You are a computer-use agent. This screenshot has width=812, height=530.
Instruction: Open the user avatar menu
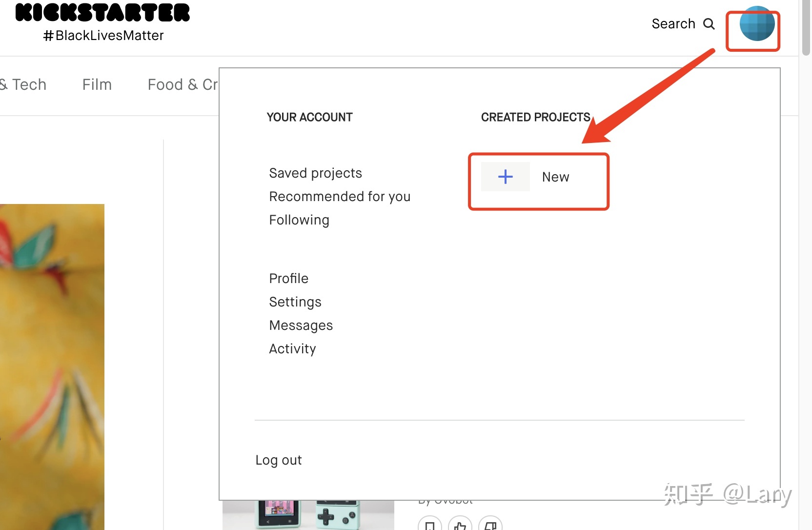[756, 24]
